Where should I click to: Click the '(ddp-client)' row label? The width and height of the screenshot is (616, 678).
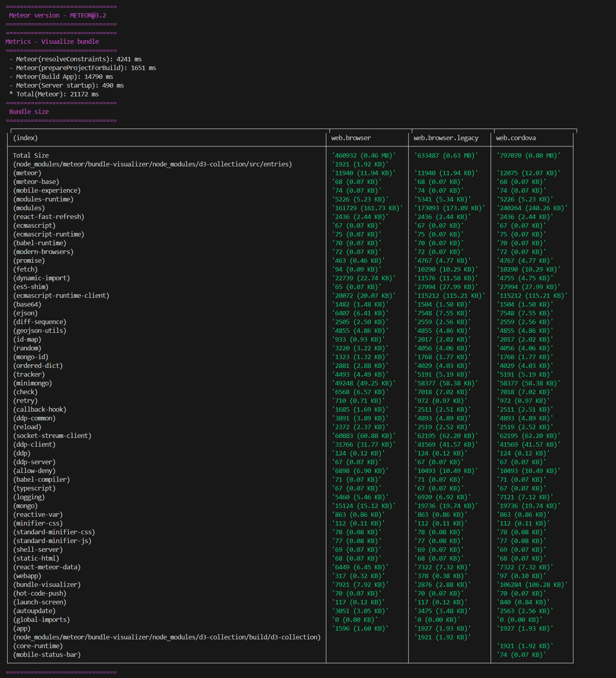click(x=34, y=444)
